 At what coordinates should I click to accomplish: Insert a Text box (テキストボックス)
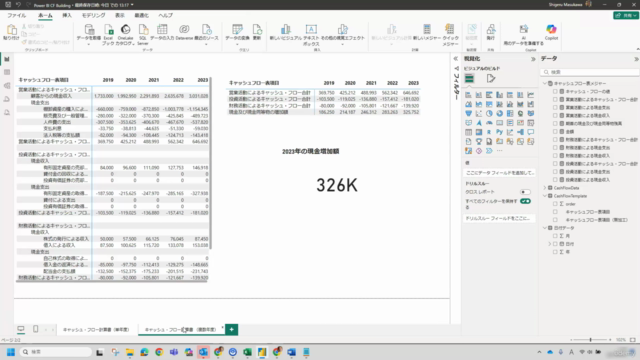[x=311, y=34]
